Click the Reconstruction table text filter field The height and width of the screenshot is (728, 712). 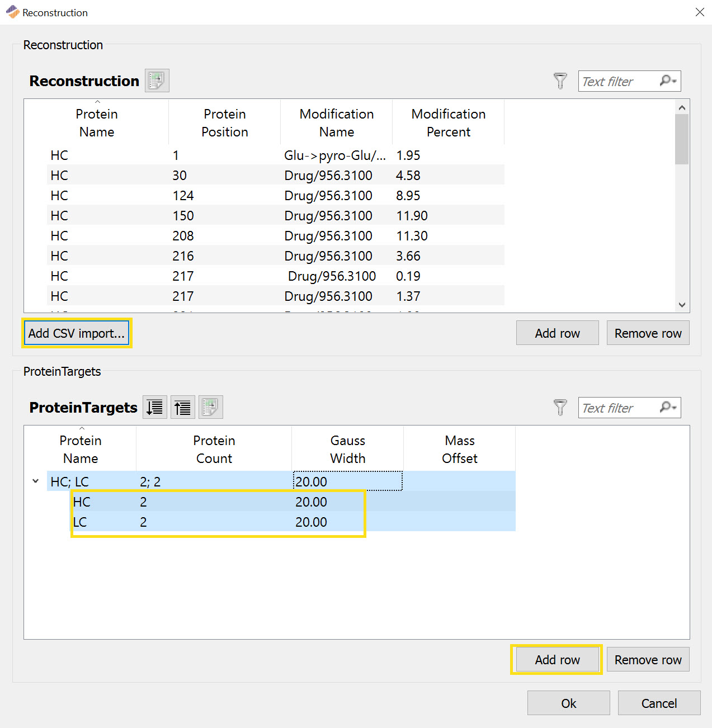coord(621,81)
